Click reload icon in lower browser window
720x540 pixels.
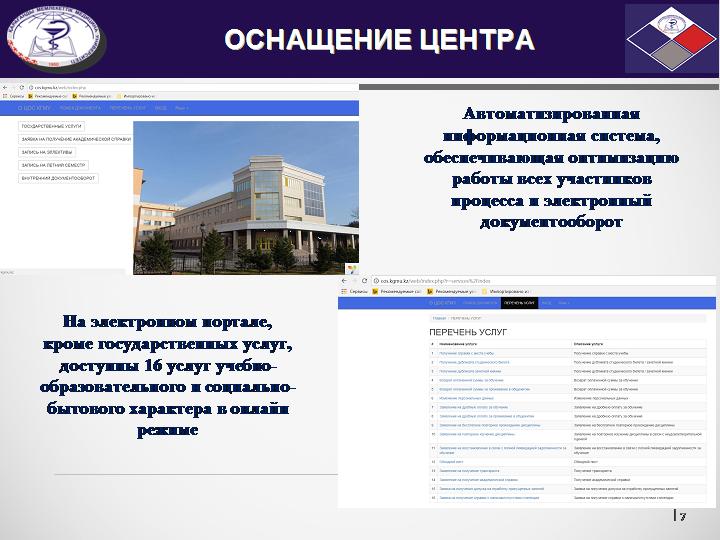point(364,282)
